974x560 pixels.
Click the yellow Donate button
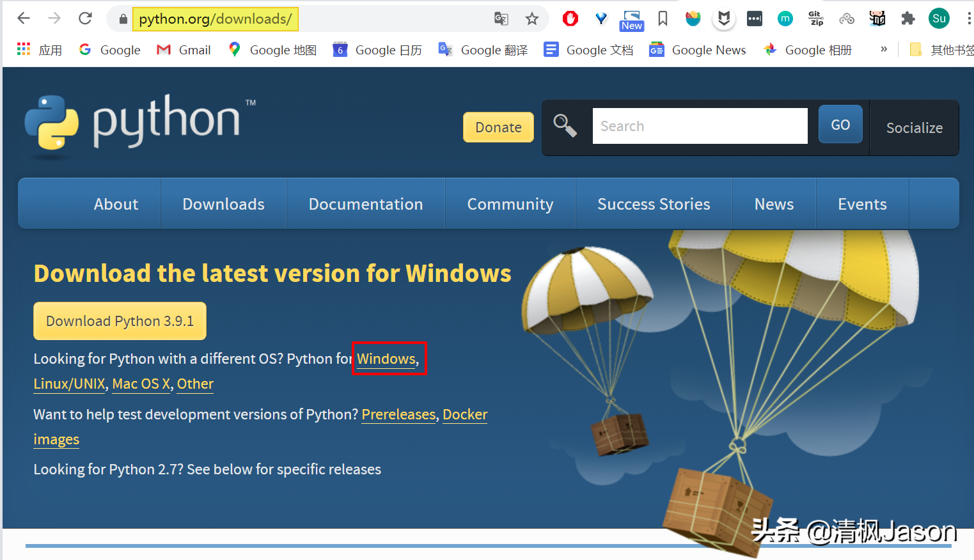(x=498, y=127)
